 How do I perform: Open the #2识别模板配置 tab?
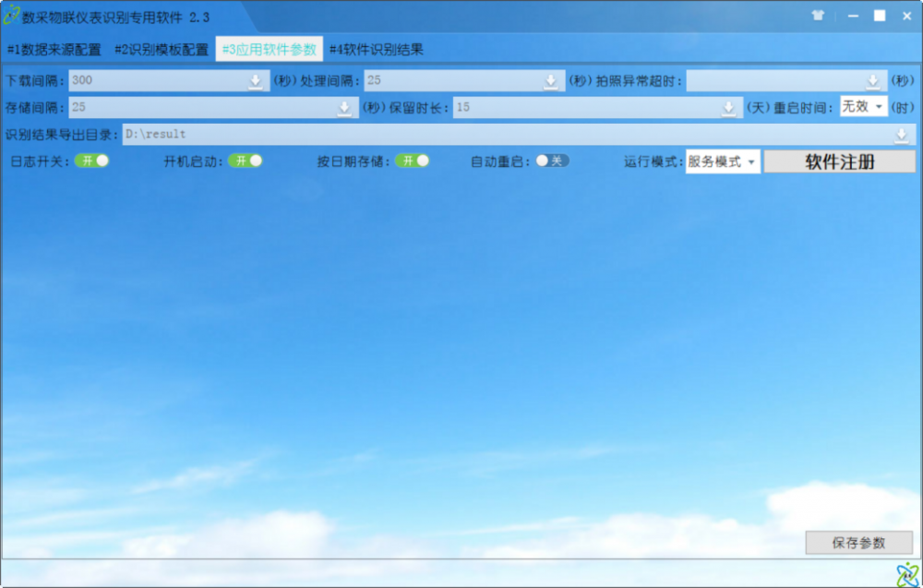pyautogui.click(x=162, y=50)
